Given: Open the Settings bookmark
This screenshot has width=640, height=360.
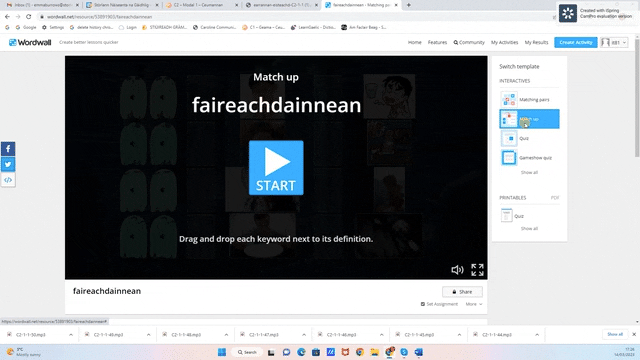Looking at the screenshot, I should tap(53, 27).
